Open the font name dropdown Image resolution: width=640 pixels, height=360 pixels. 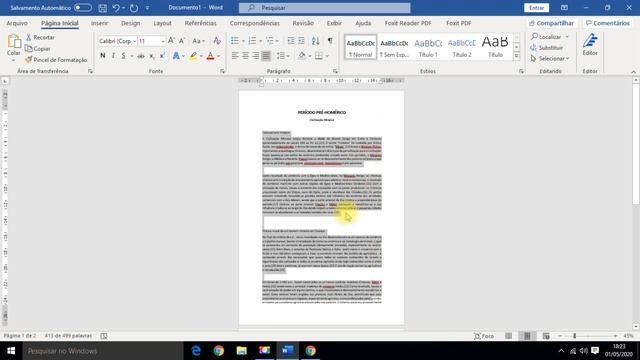pos(134,41)
